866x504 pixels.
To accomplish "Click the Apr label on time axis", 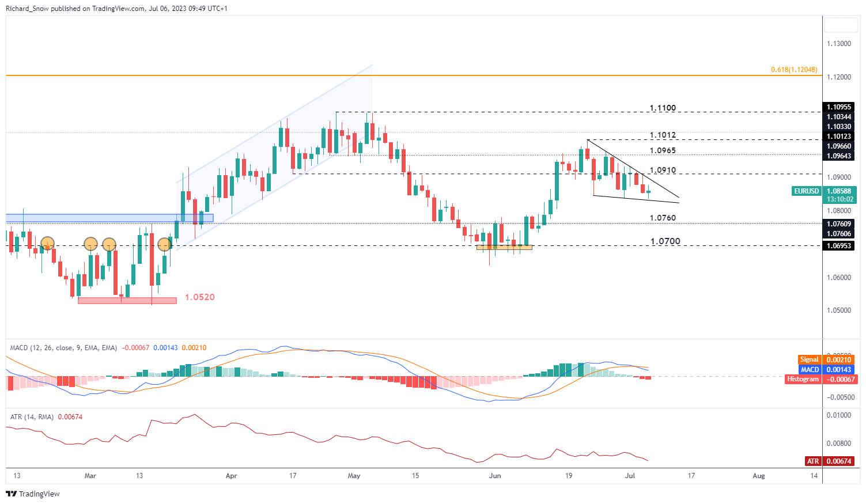I will [x=231, y=476].
